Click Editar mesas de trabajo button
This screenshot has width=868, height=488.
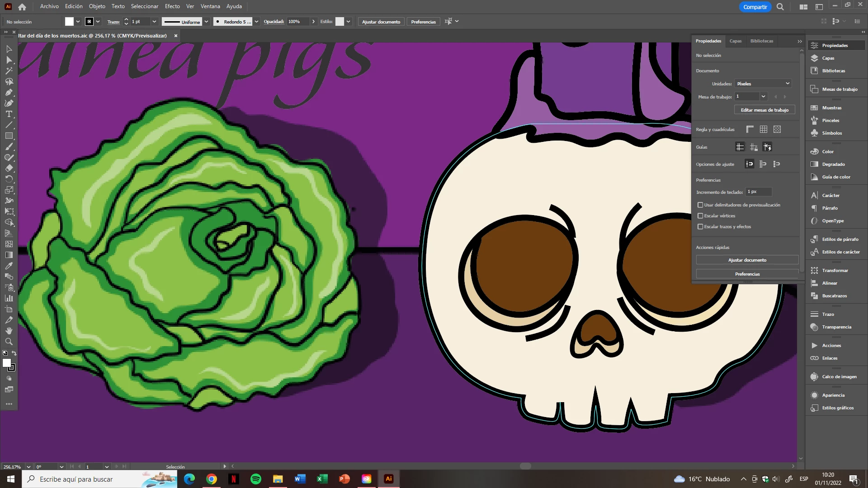(x=764, y=110)
